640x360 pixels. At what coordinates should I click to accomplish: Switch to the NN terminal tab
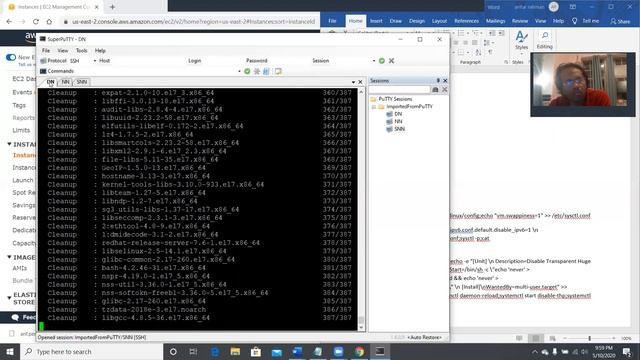point(65,82)
